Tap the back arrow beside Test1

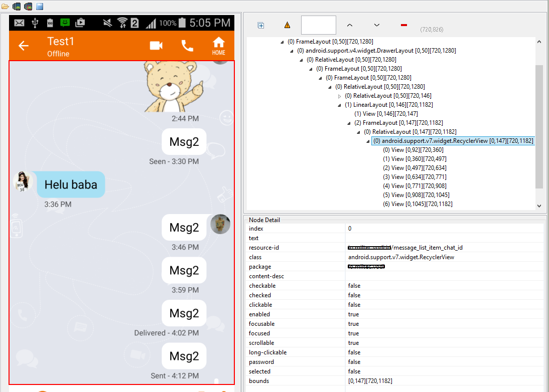pos(24,46)
